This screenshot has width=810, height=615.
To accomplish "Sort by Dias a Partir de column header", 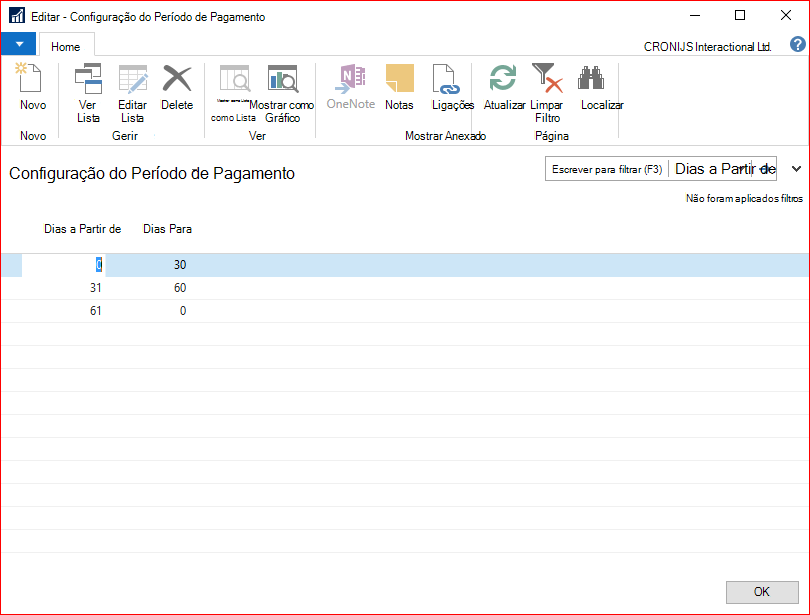I will pyautogui.click(x=83, y=229).
